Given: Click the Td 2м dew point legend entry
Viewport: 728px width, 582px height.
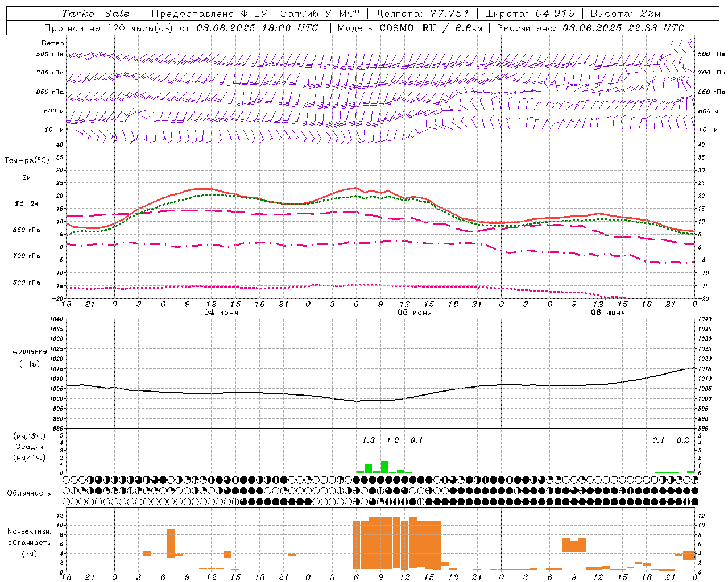Looking at the screenshot, I should pos(27,203).
